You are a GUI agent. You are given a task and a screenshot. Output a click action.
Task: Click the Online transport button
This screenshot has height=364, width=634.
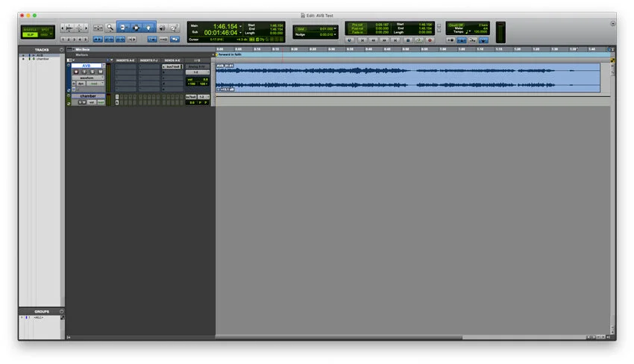[349, 40]
